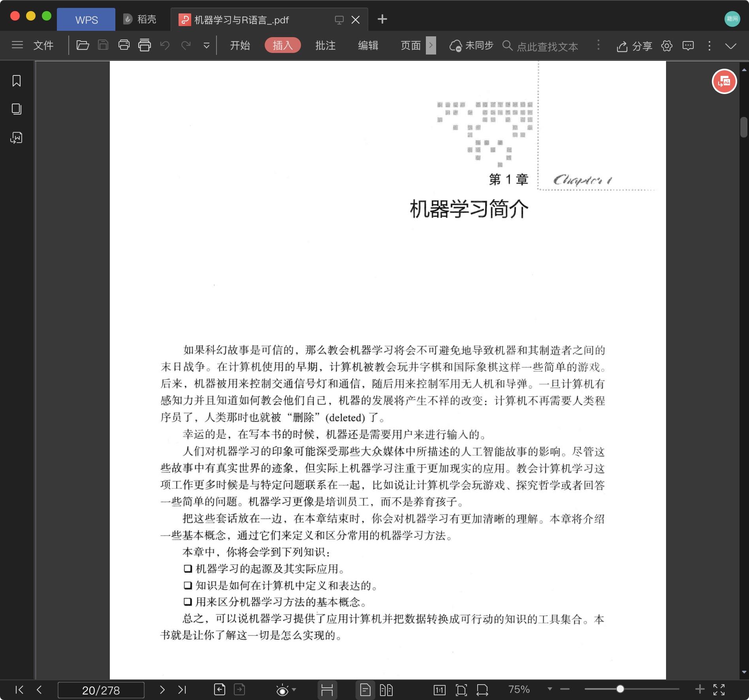Go back to previous view
749x700 pixels.
220,690
